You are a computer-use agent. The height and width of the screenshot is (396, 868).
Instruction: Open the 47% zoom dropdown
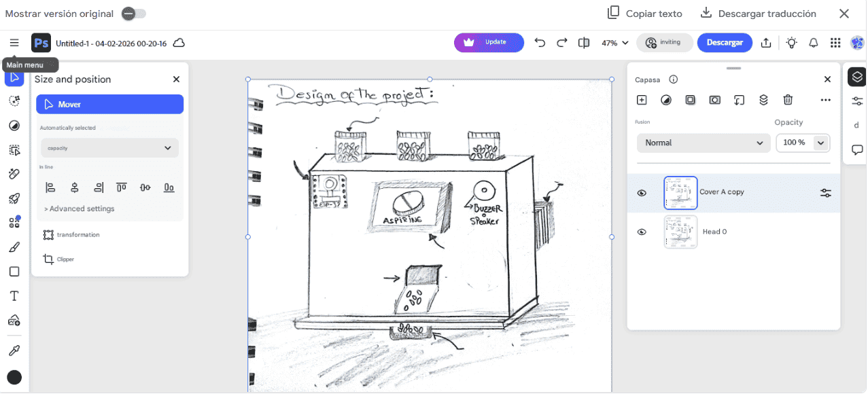(x=615, y=43)
